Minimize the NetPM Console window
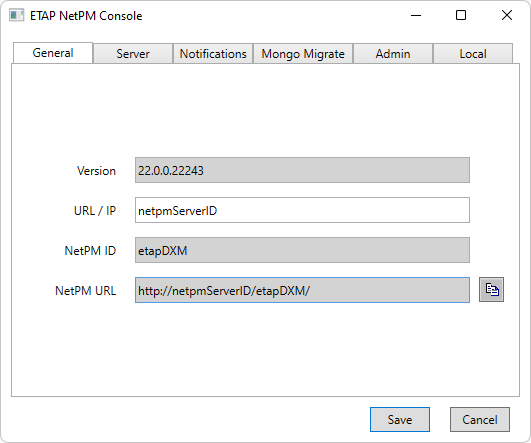 click(416, 15)
